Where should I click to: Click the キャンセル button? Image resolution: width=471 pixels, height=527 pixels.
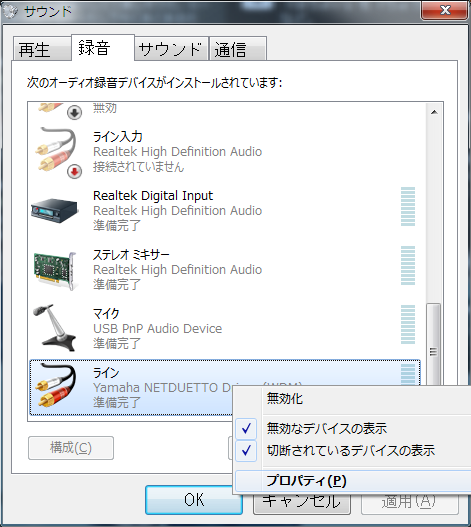(x=302, y=503)
